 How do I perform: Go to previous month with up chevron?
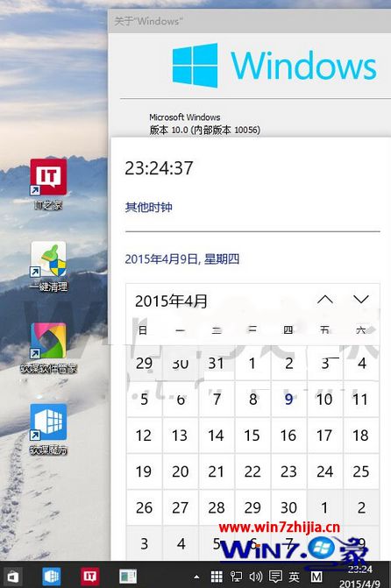coord(325,299)
